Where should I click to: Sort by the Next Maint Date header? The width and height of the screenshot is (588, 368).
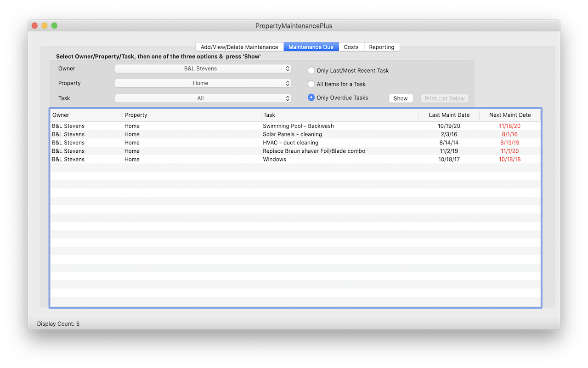(x=509, y=115)
